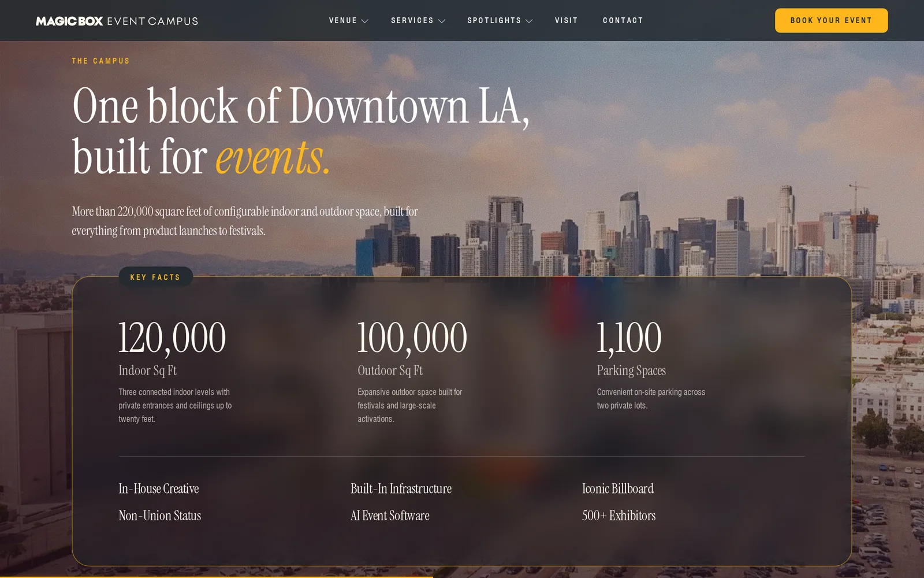Expand the Venue menu chevron

(364, 21)
